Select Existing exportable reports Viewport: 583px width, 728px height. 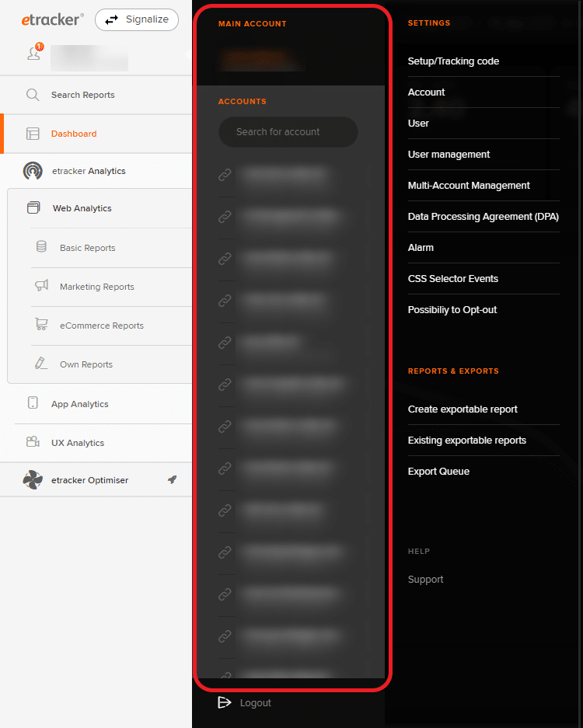467,441
